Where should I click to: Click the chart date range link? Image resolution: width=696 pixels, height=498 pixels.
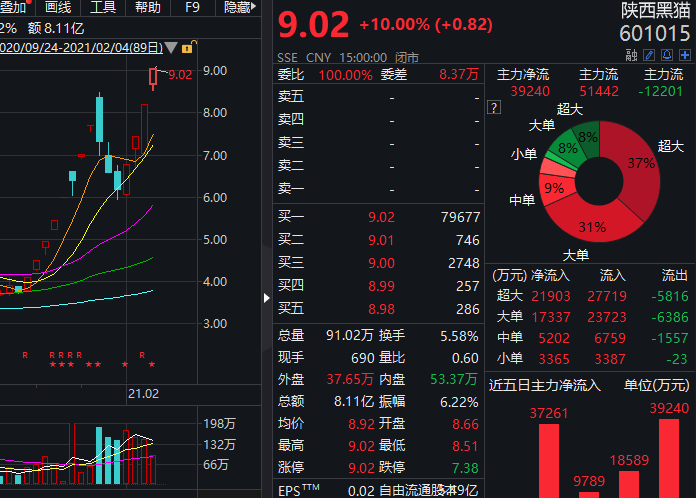(80, 48)
